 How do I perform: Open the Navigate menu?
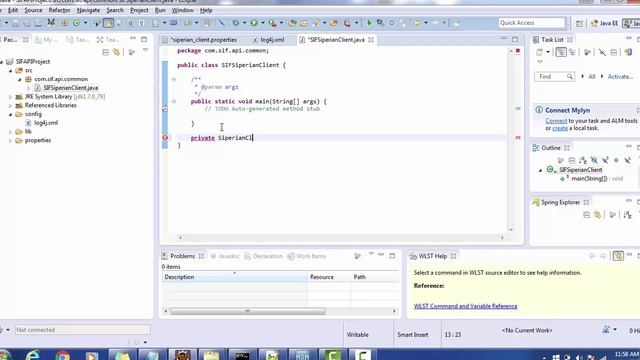(x=88, y=10)
